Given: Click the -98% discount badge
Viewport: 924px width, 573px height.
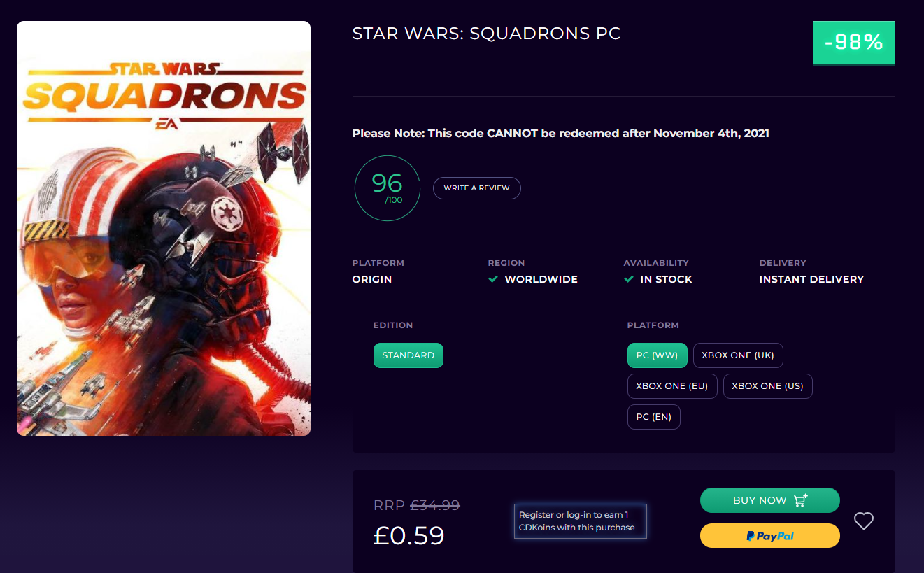Looking at the screenshot, I should coord(853,43).
